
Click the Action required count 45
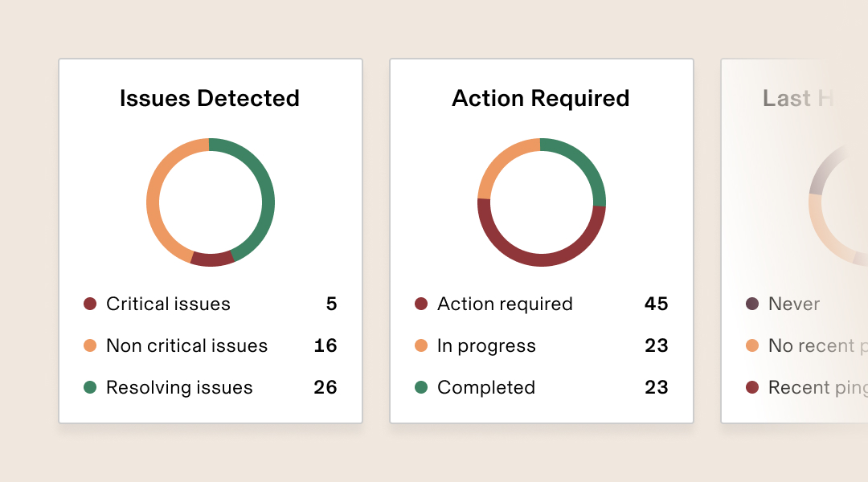tap(657, 304)
